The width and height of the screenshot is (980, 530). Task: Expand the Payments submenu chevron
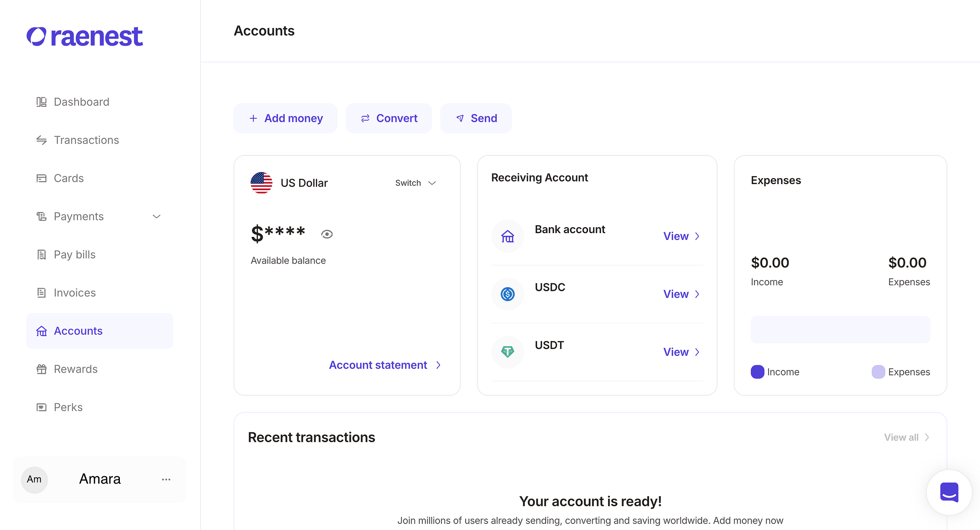(x=156, y=216)
